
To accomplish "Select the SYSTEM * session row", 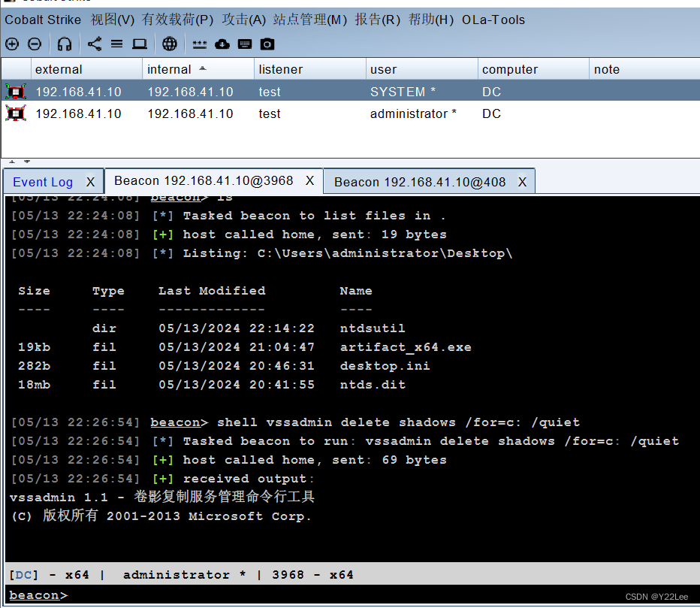I will pyautogui.click(x=351, y=92).
